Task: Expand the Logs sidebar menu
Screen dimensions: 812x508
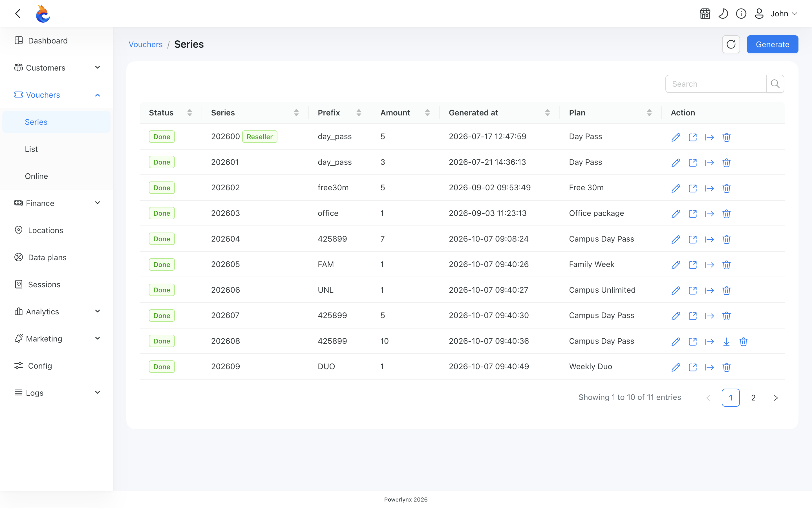Action: 56,393
